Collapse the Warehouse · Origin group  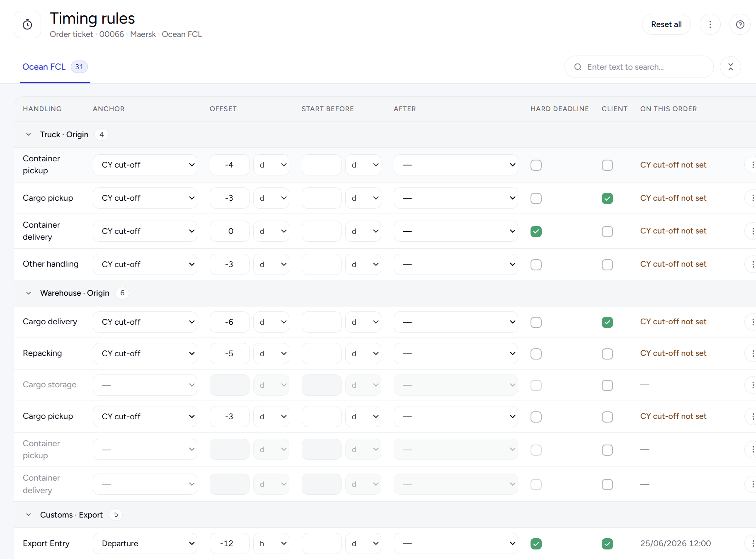point(28,293)
